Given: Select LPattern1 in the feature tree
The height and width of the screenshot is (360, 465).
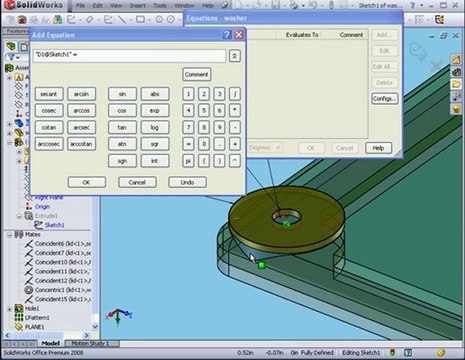Looking at the screenshot, I should point(37,318).
